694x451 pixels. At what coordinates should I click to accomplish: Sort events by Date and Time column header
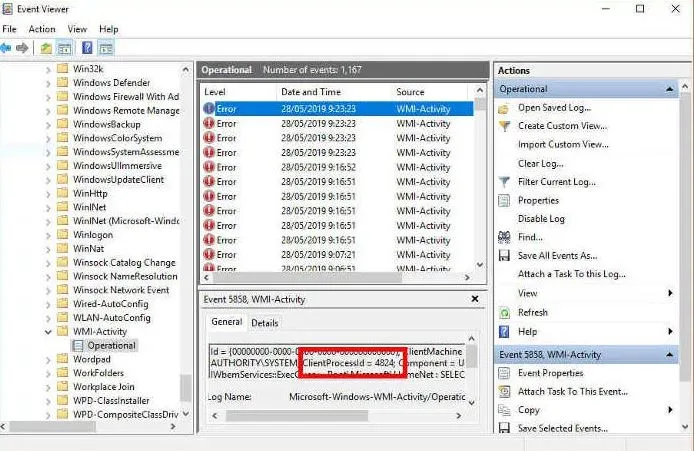point(333,92)
